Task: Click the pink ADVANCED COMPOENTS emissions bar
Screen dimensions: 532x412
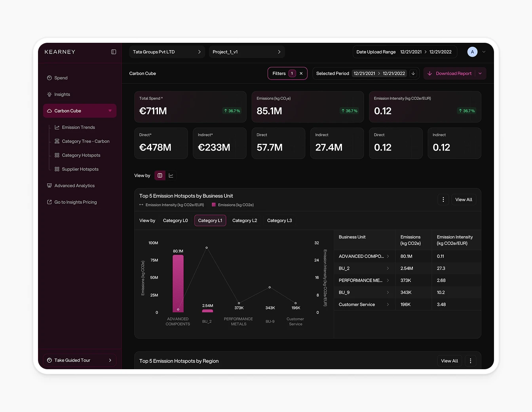Action: tap(178, 283)
